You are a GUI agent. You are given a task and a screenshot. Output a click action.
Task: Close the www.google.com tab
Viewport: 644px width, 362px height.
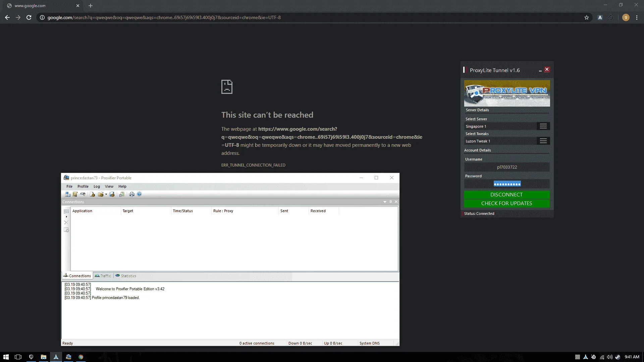tap(78, 6)
